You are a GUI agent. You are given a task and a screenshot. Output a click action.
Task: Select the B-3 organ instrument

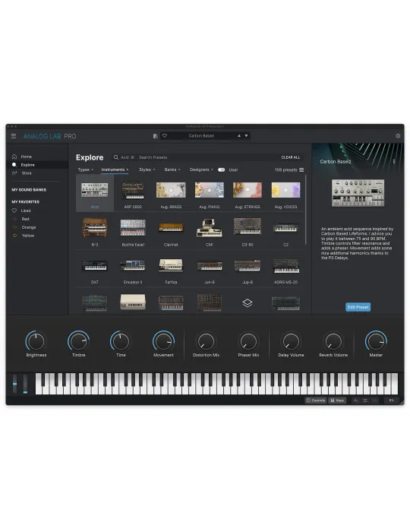pyautogui.click(x=95, y=231)
